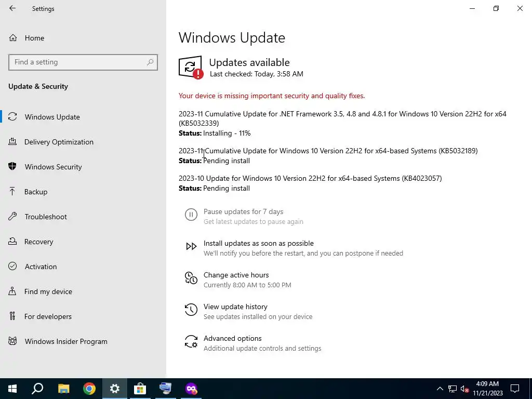Show hidden system tray icons
The height and width of the screenshot is (399, 532).
pos(440,389)
